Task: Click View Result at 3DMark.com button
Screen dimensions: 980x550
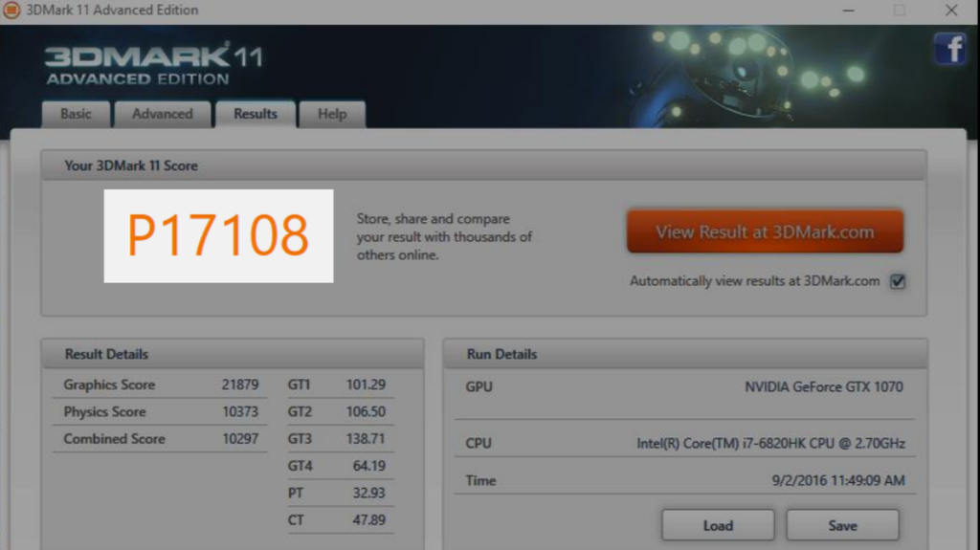Action: tap(765, 231)
